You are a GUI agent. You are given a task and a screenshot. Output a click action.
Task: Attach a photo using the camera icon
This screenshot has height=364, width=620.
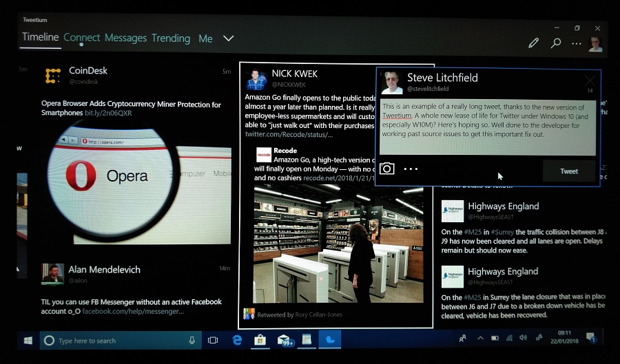point(386,169)
